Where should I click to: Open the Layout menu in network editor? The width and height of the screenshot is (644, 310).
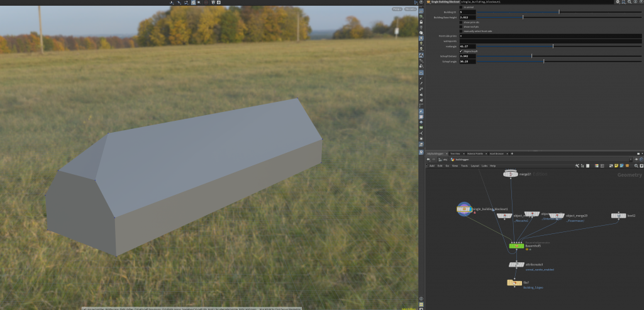(475, 165)
